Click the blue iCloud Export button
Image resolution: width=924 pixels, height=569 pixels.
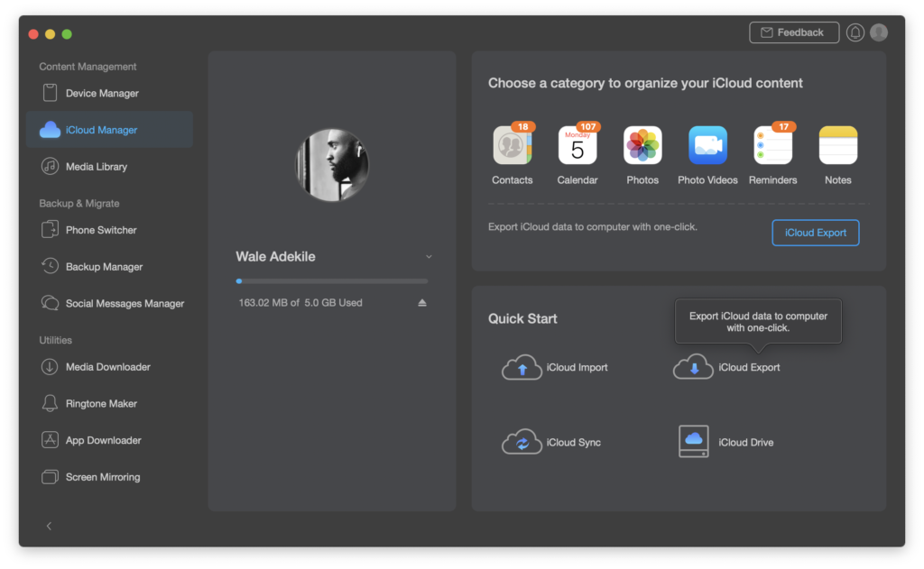pos(816,233)
